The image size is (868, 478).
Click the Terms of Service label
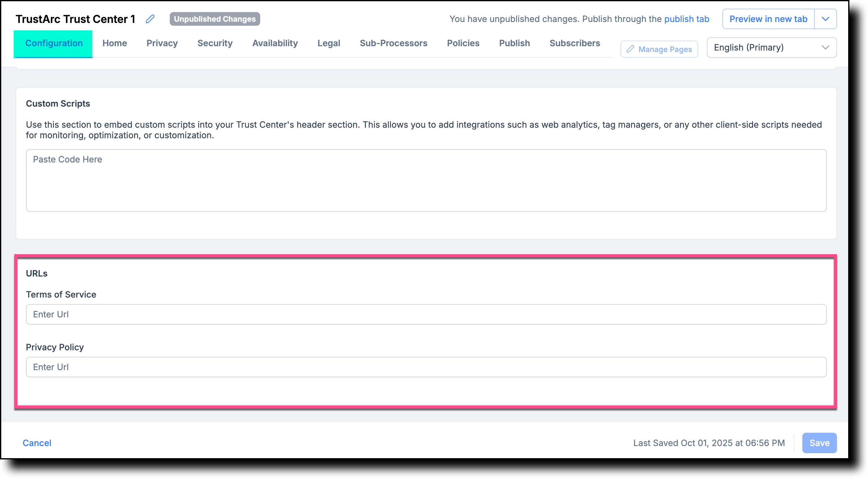point(61,294)
